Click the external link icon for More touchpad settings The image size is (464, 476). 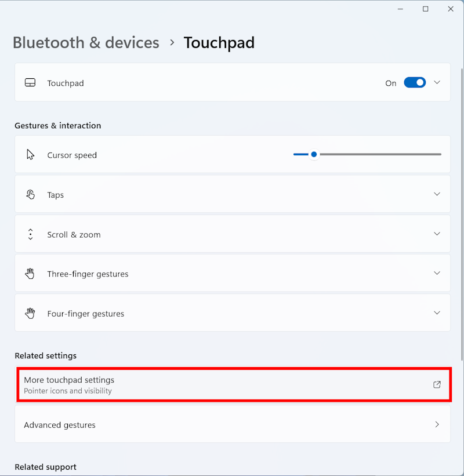(437, 384)
